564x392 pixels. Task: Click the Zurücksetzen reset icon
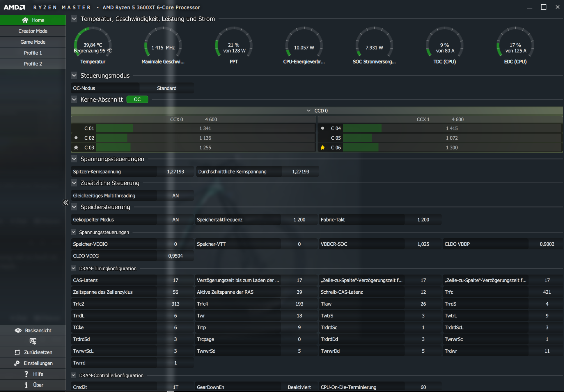pos(17,352)
